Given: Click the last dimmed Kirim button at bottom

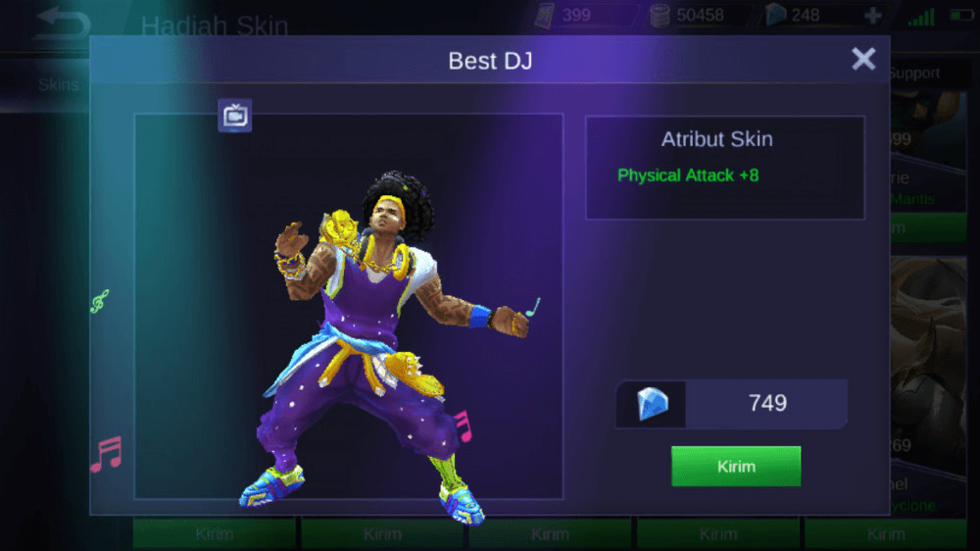Looking at the screenshot, I should (886, 534).
